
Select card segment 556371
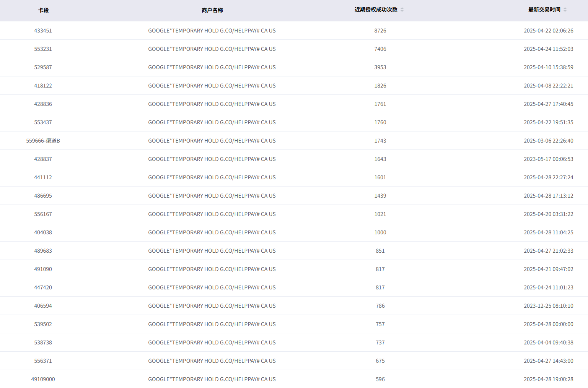click(43, 361)
